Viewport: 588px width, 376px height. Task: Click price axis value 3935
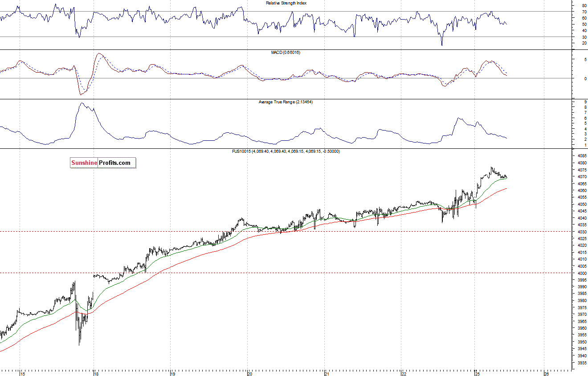[x=582, y=363]
